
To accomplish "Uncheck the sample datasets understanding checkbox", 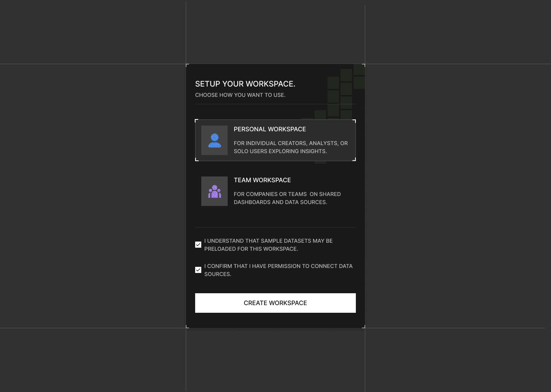I will point(198,244).
